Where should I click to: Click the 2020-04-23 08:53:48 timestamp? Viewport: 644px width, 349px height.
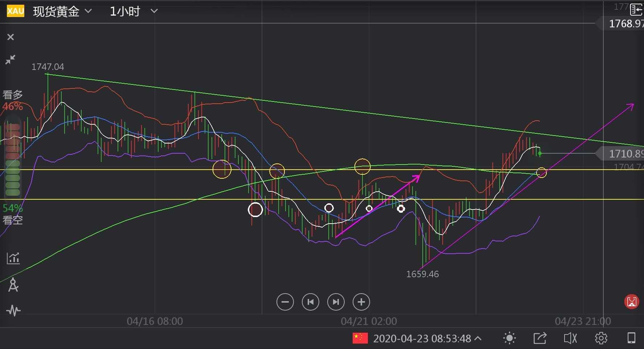pyautogui.click(x=422, y=338)
